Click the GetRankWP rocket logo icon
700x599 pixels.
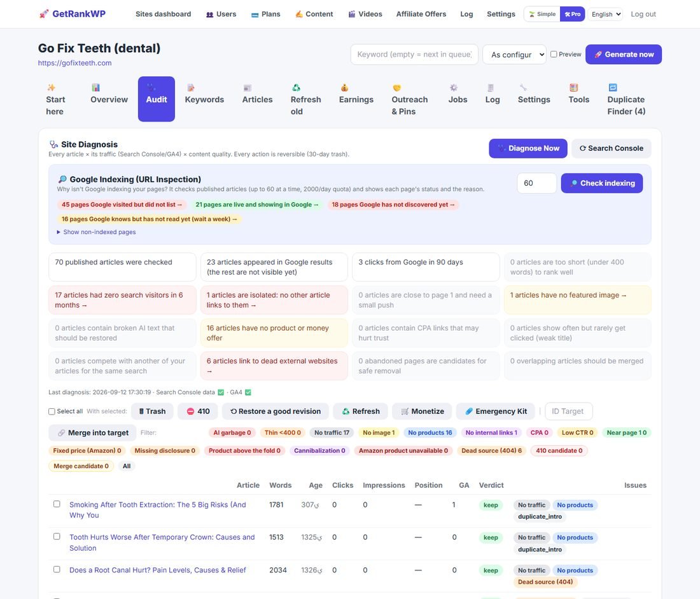pyautogui.click(x=44, y=14)
